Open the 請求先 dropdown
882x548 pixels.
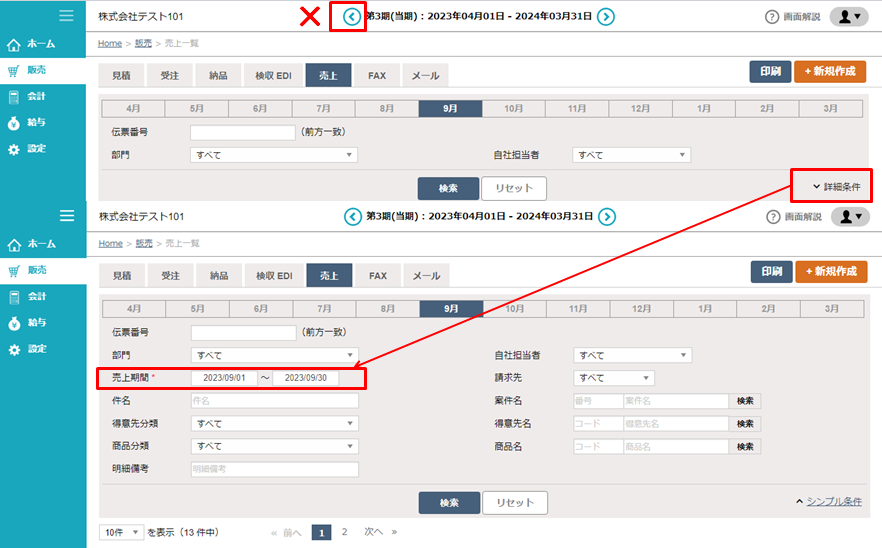(x=614, y=378)
